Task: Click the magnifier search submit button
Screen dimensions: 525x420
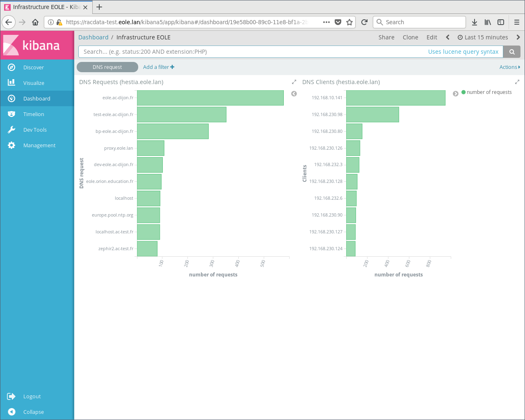Action: pyautogui.click(x=512, y=52)
